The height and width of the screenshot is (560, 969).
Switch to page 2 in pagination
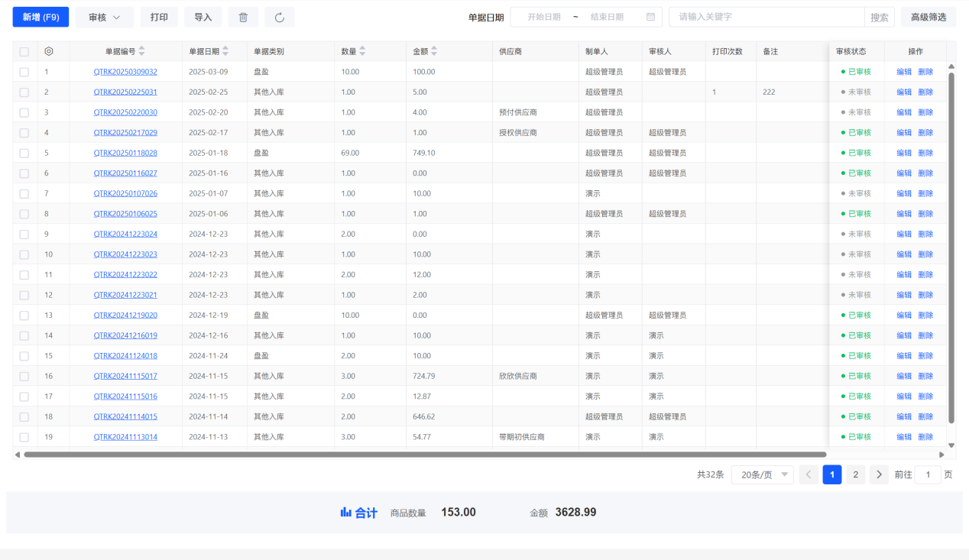tap(855, 474)
